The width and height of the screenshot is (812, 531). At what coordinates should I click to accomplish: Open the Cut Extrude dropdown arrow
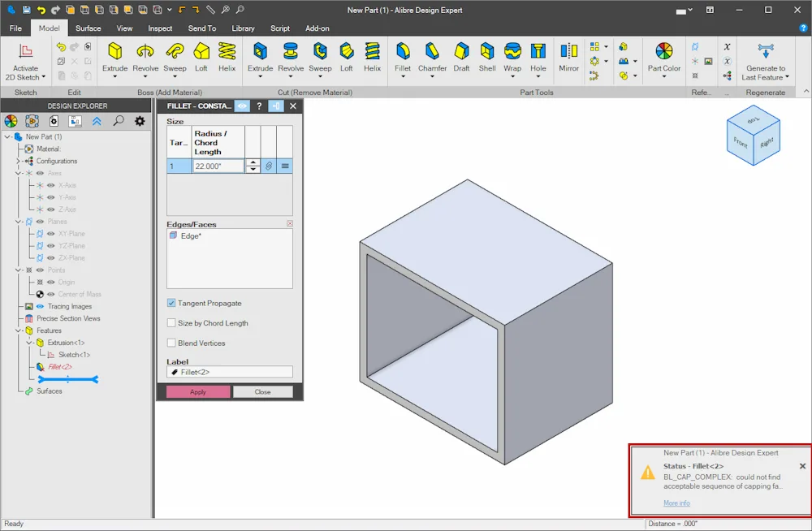click(260, 76)
